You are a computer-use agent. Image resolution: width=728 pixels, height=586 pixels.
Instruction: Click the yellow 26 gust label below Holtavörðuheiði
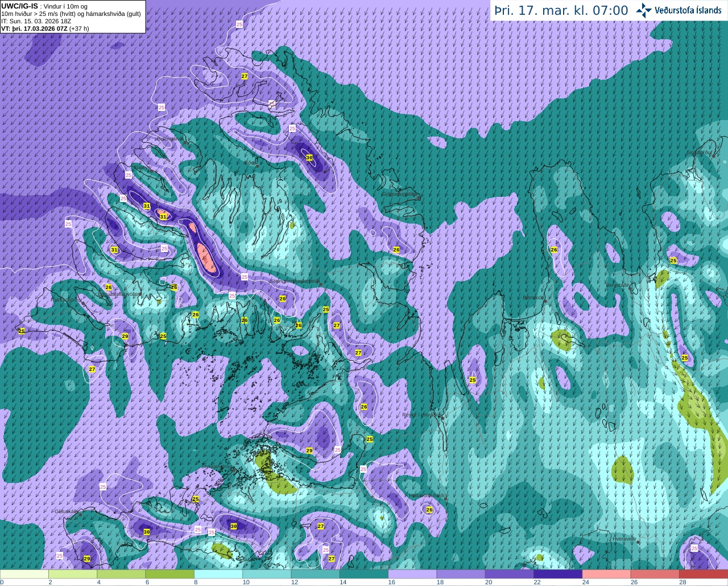pos(429,510)
